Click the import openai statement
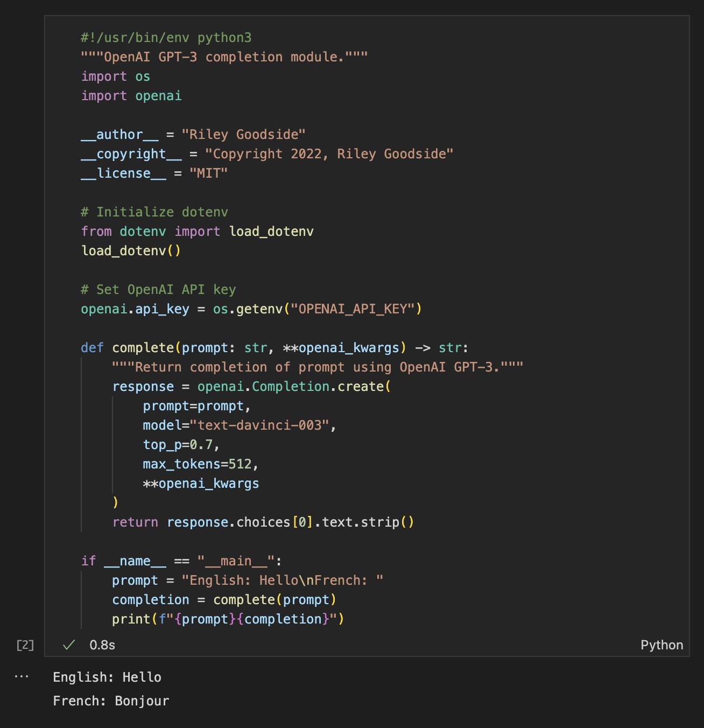Screen dimensions: 704x728 (131, 95)
